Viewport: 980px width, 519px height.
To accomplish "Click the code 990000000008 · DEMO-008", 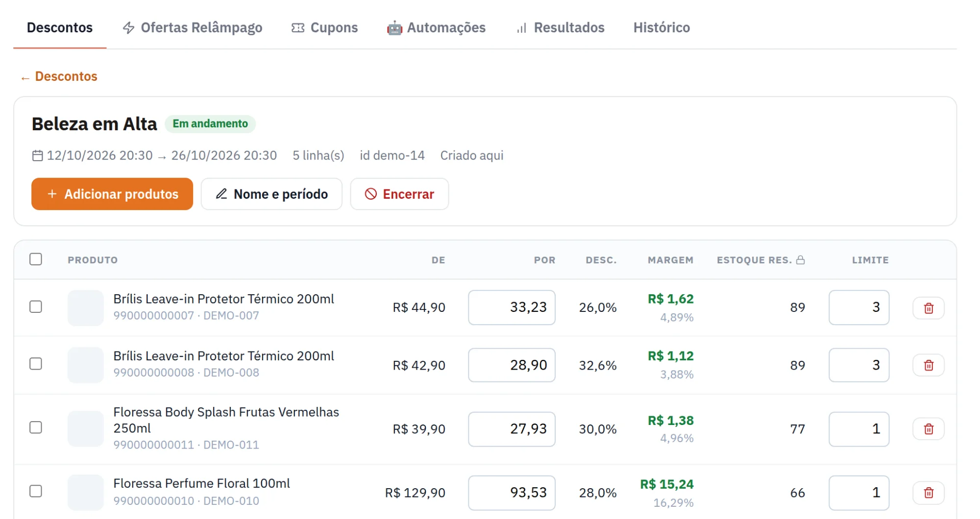I will 186,373.
